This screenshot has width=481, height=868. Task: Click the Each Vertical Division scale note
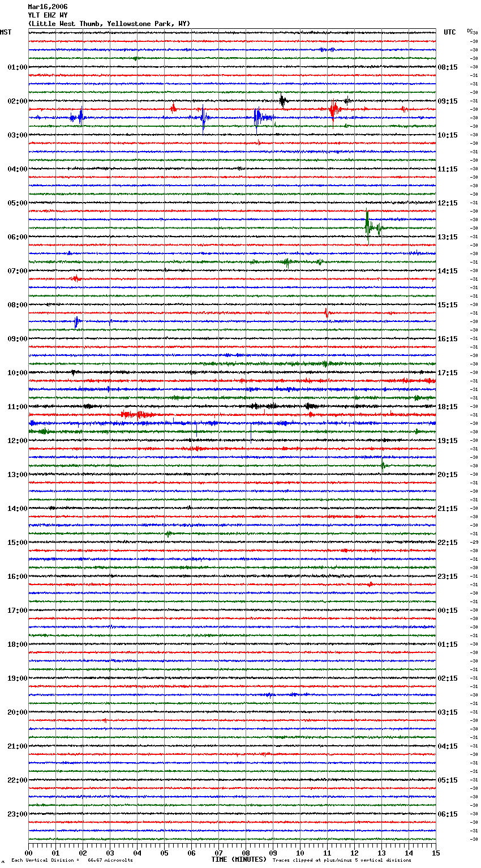coord(72,860)
